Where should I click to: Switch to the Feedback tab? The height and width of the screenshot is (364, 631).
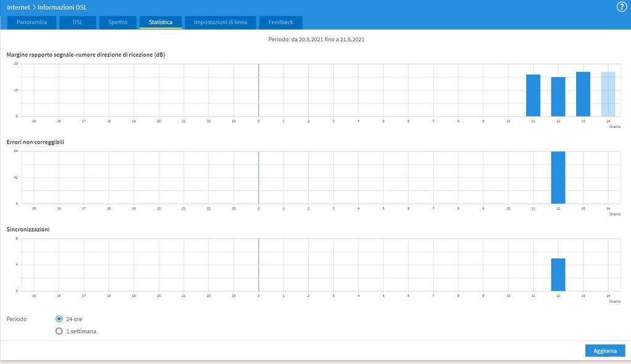[280, 22]
